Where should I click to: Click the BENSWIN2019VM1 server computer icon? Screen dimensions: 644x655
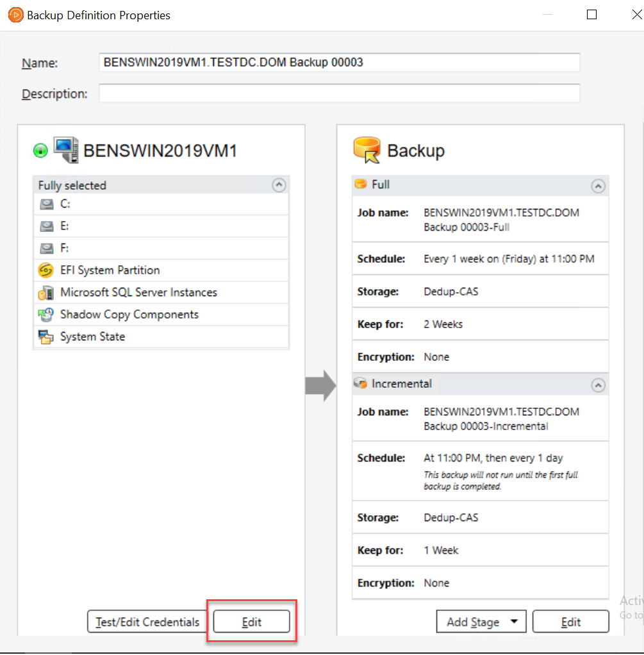66,149
